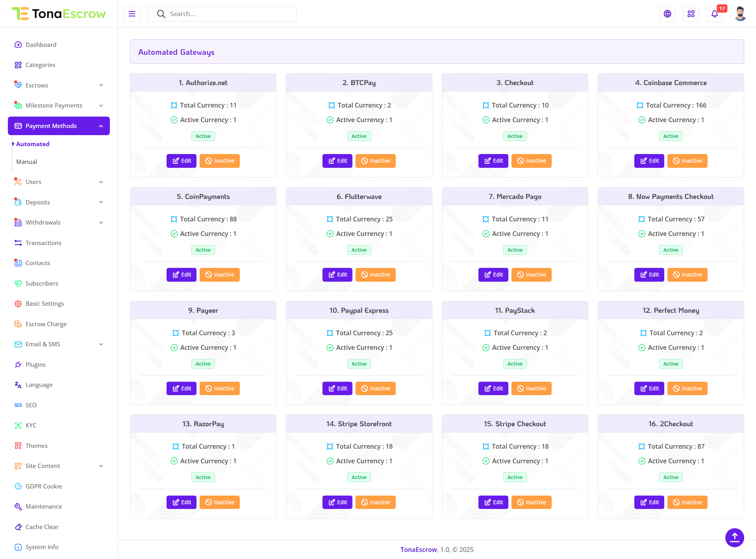Open the TonaEscrow footer link
This screenshot has width=756, height=559.
pos(418,549)
